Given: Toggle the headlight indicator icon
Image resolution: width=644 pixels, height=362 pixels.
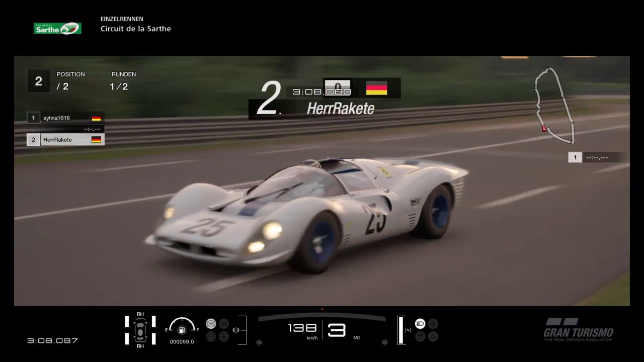Looking at the screenshot, I should [420, 324].
